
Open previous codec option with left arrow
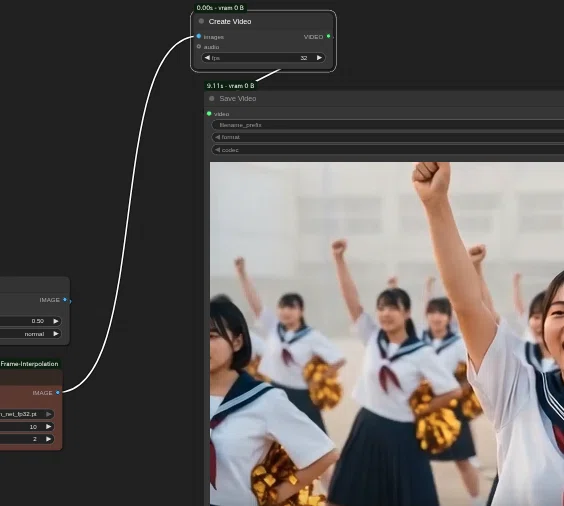click(x=217, y=150)
